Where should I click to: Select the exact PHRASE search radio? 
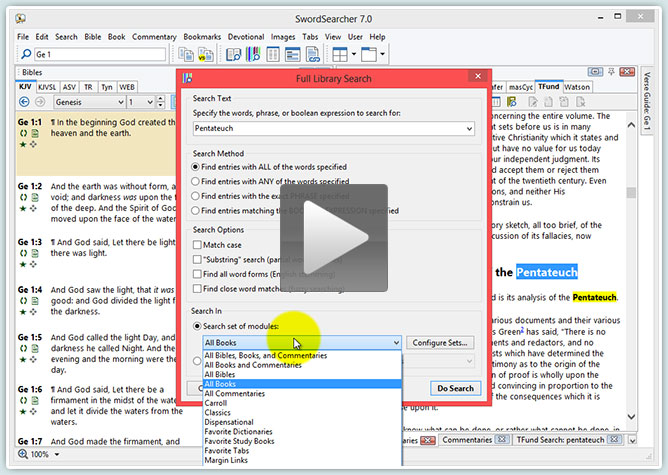(x=196, y=196)
